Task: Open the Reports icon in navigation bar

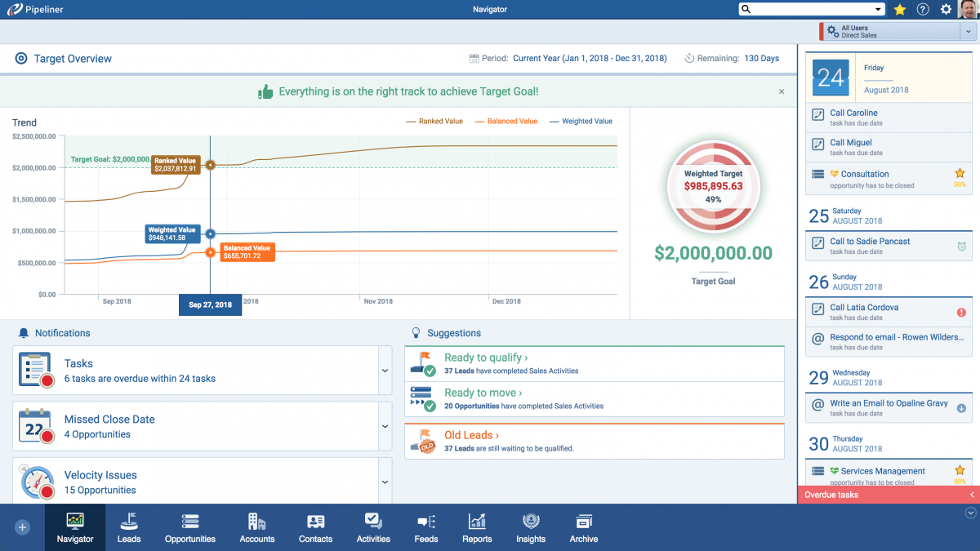Action: [477, 527]
